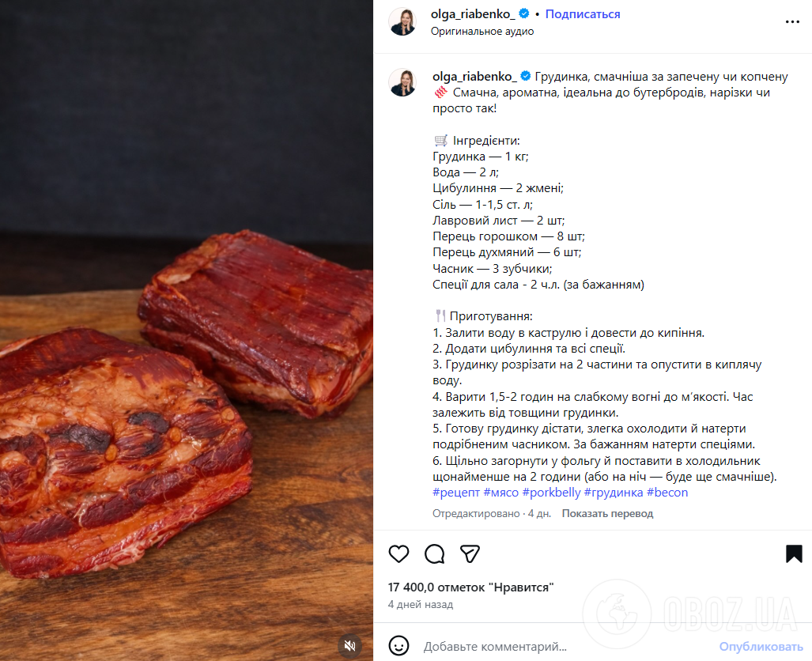Save the post using the bookmark icon
This screenshot has height=661, width=812.
pos(793,554)
